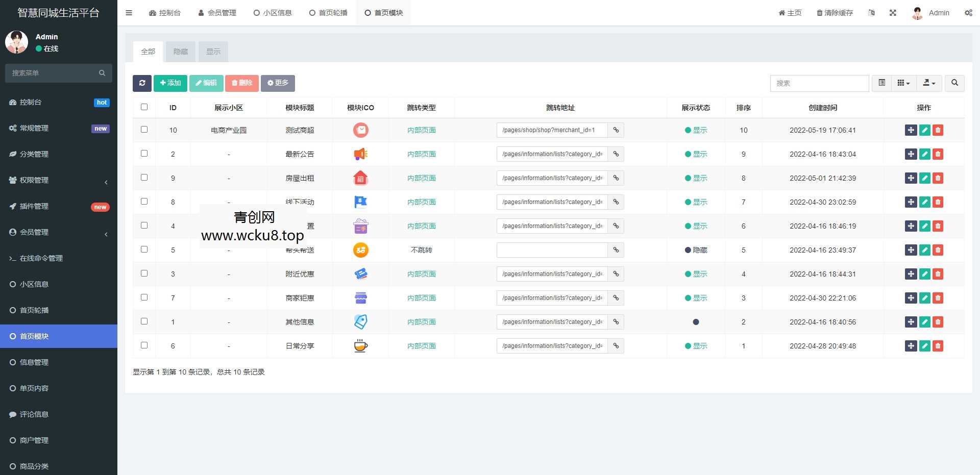The image size is (980, 475).
Task: Click the search input field above the table
Action: point(819,83)
